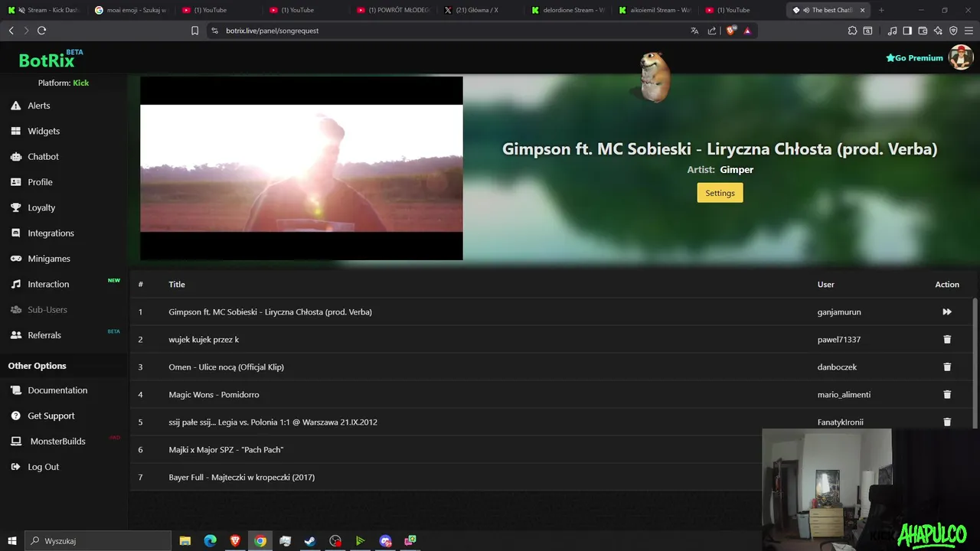Click the share page icon
980x551 pixels.
tap(712, 31)
